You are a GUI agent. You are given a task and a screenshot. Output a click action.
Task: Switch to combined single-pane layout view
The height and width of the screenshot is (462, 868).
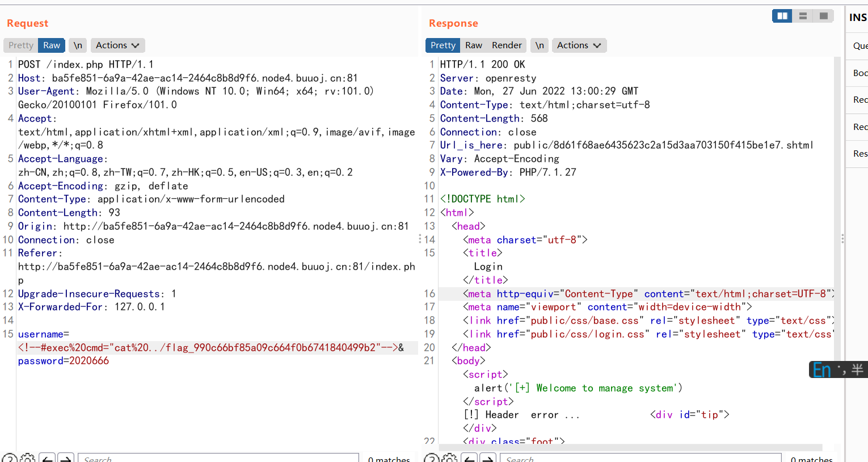point(823,16)
